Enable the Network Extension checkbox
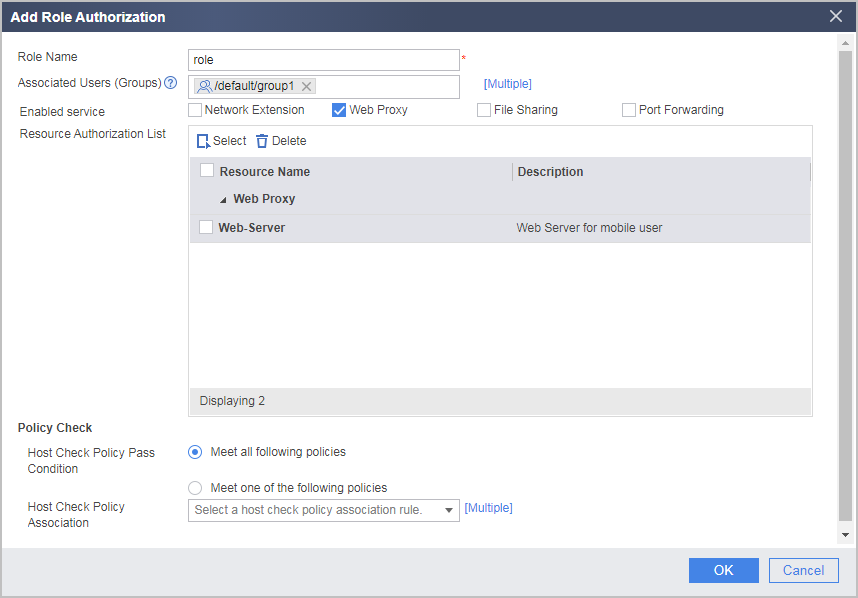The image size is (858, 598). click(195, 110)
